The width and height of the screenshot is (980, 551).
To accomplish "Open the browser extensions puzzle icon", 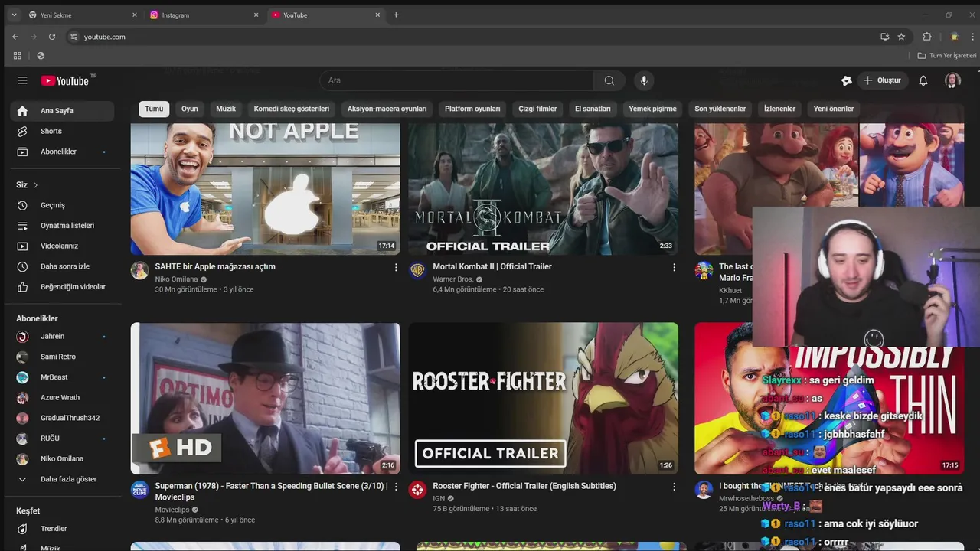I will (927, 37).
